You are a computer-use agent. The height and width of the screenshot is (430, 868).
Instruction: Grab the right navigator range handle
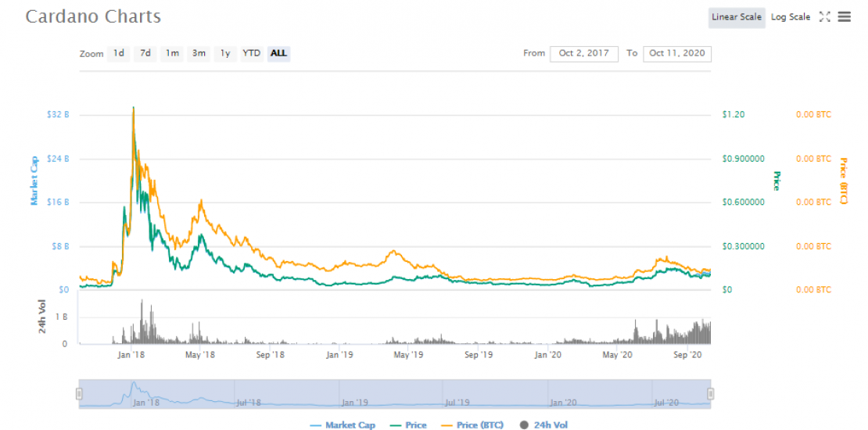tap(711, 393)
